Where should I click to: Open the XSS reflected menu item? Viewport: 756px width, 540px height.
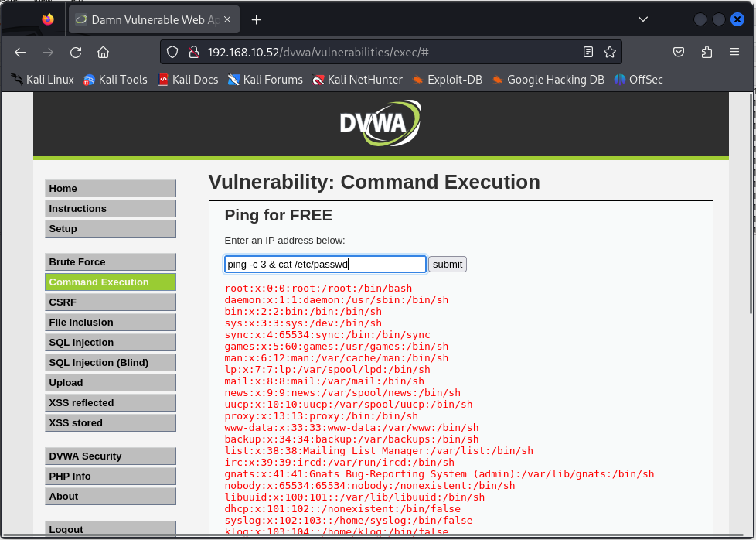point(111,403)
